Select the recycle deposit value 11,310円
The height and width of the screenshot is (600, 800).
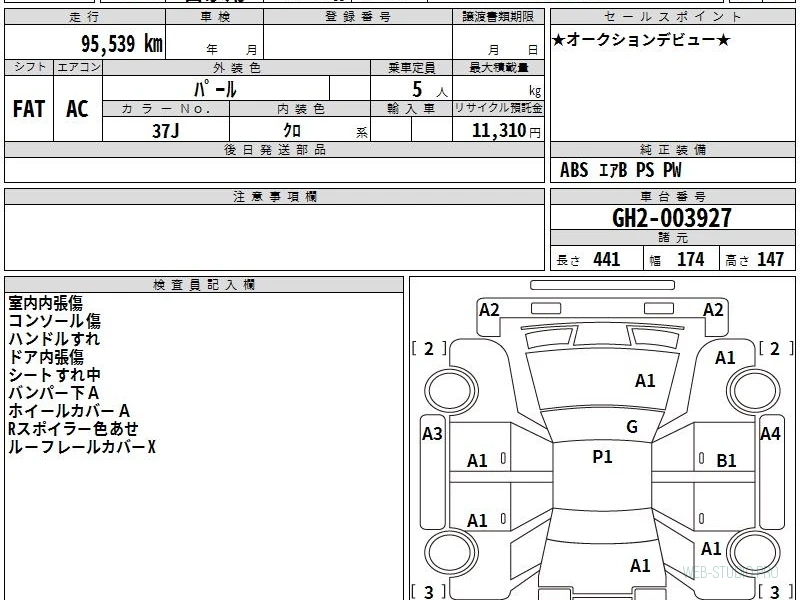pos(506,131)
